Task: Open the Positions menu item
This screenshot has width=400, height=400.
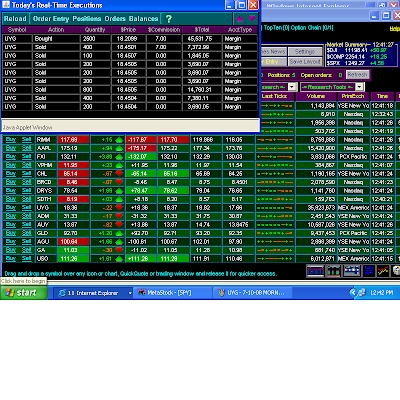Action: 87,19
